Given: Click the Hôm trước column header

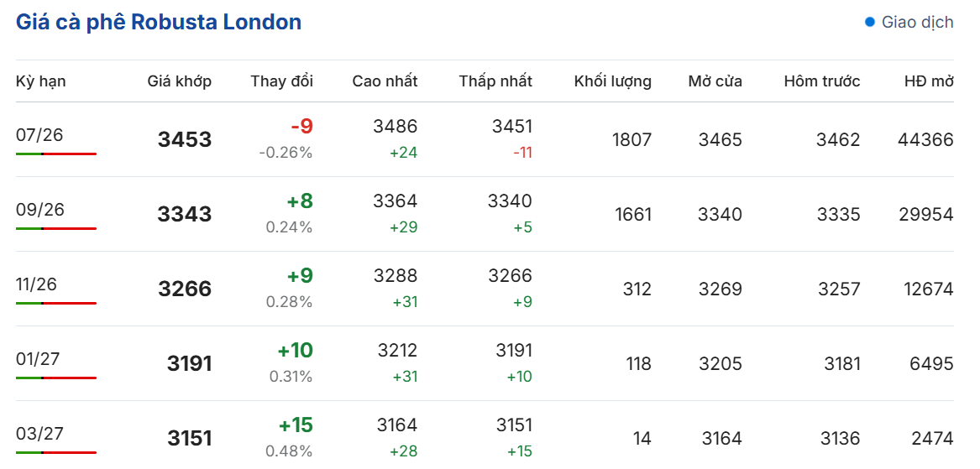Looking at the screenshot, I should coord(822,81).
